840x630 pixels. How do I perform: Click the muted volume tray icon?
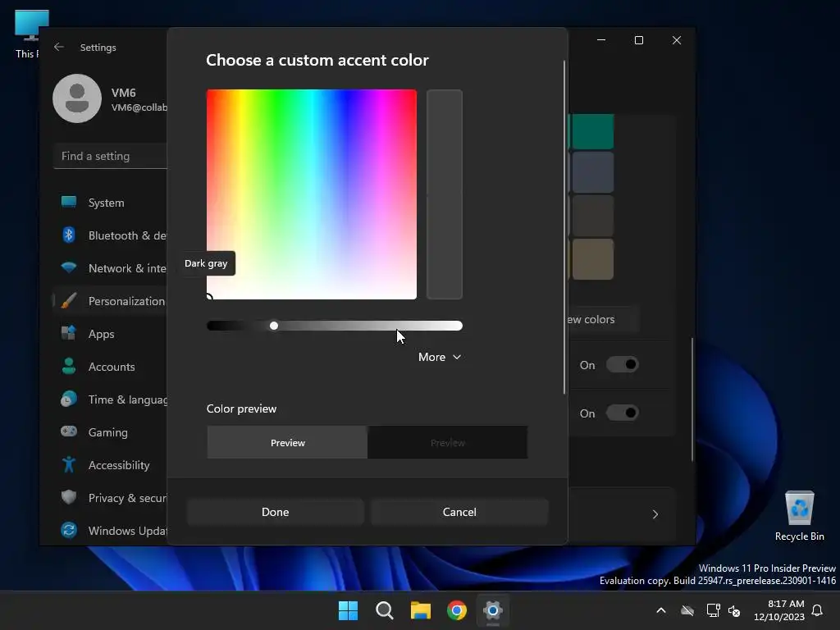(x=734, y=610)
